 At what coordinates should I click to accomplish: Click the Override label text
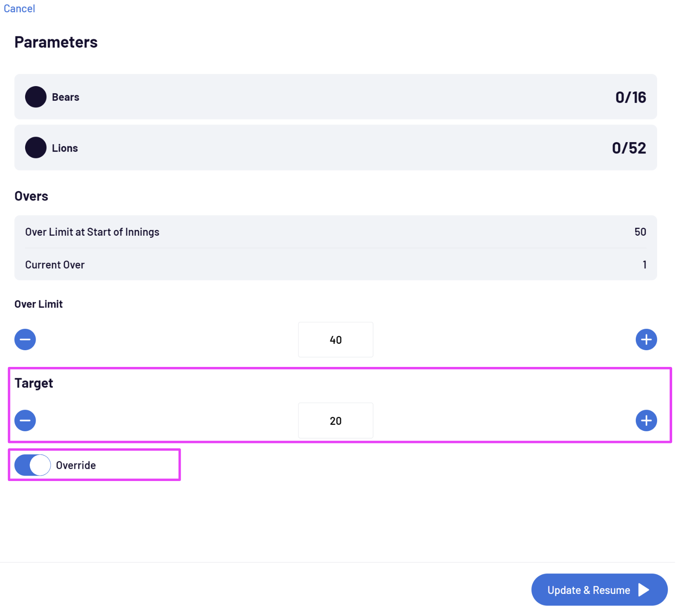[76, 466]
